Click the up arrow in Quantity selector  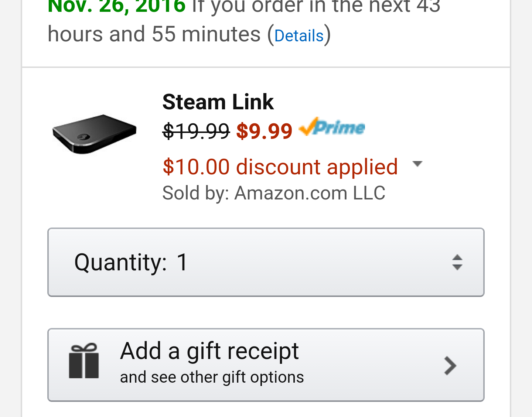coord(457,257)
